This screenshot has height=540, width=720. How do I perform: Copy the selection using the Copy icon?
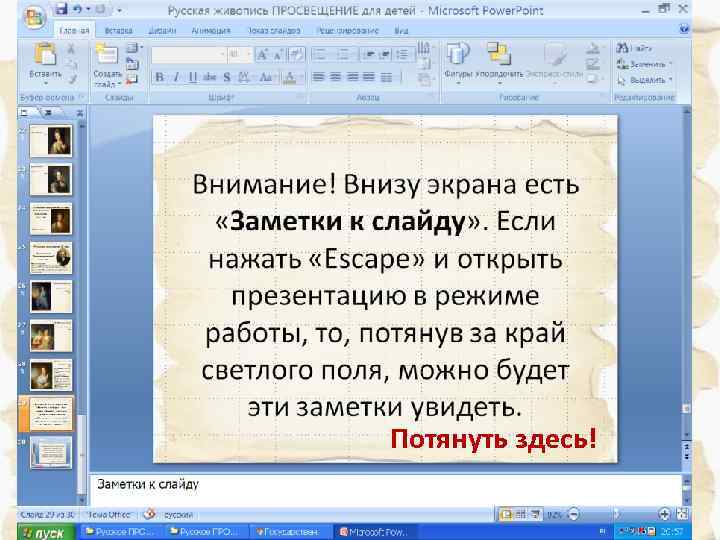[x=72, y=64]
